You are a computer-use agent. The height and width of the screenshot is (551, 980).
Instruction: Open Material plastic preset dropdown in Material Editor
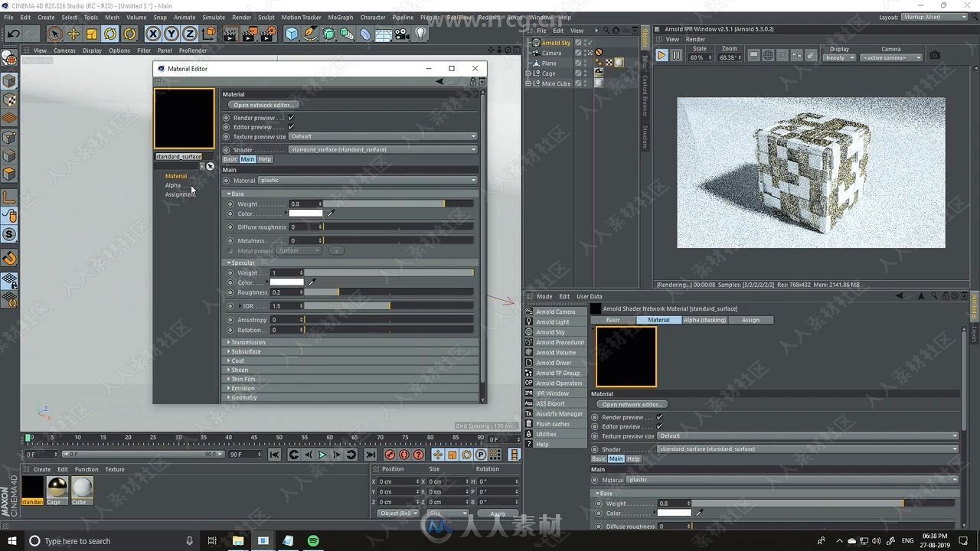[368, 181]
